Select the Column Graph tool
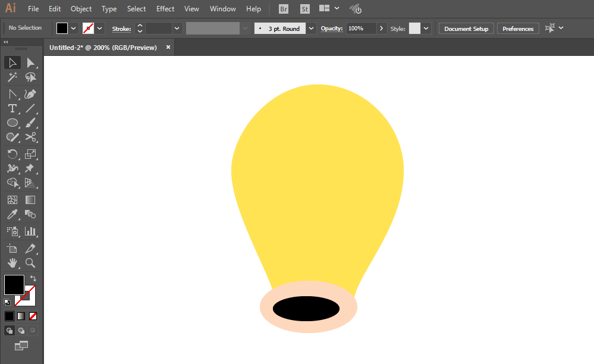The width and height of the screenshot is (594, 364). [x=30, y=231]
